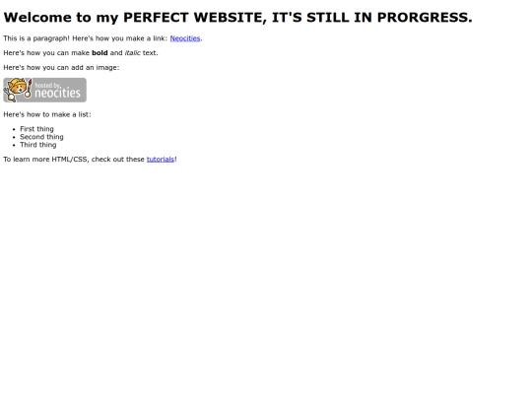Image resolution: width=532 pixels, height=399 pixels.
Task: Click the 'neocities' wordmark in the badge image
Action: pos(57,93)
